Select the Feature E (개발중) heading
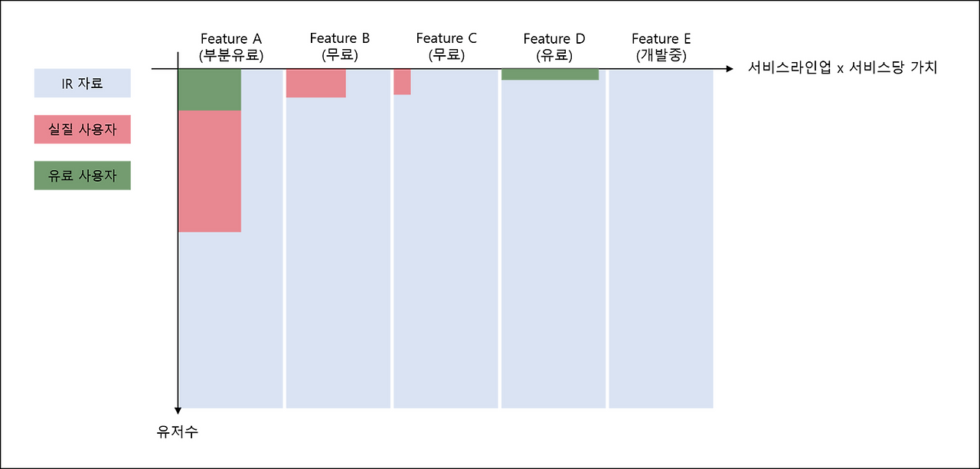The image size is (980, 469). tap(661, 47)
